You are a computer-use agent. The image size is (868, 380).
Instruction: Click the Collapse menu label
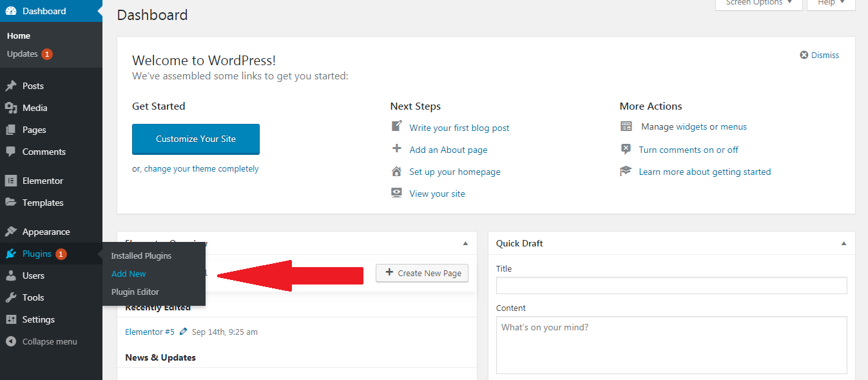50,341
